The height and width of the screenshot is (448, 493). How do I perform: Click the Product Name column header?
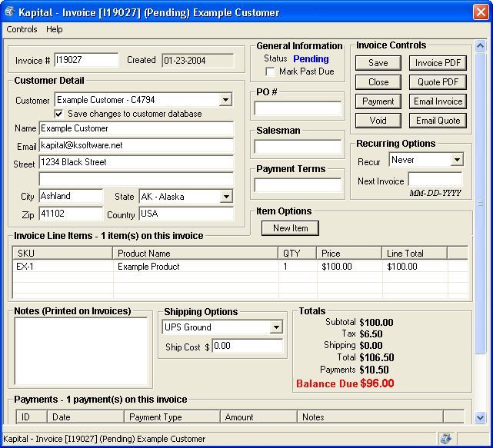tap(195, 254)
